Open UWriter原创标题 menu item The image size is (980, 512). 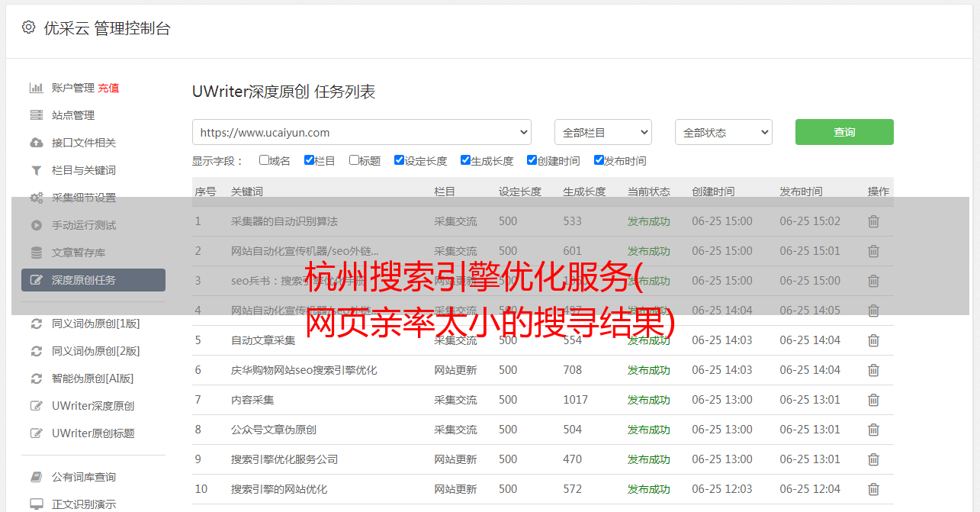pos(93,433)
